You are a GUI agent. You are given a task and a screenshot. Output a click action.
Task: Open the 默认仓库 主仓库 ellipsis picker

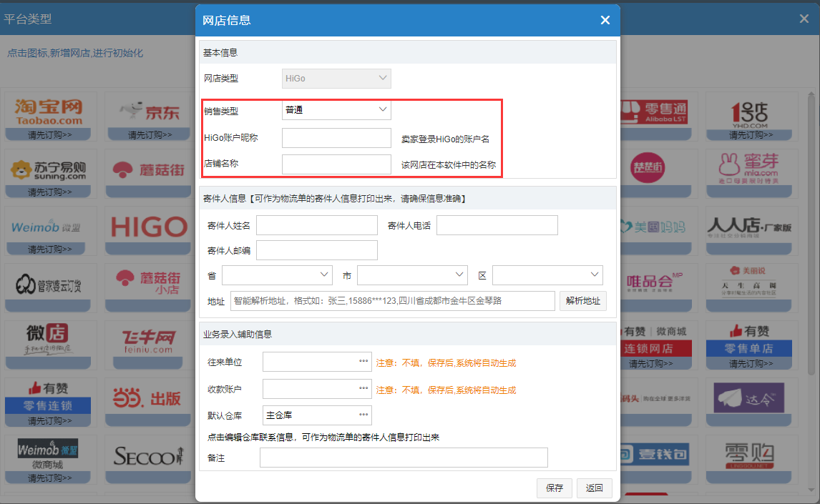click(363, 415)
